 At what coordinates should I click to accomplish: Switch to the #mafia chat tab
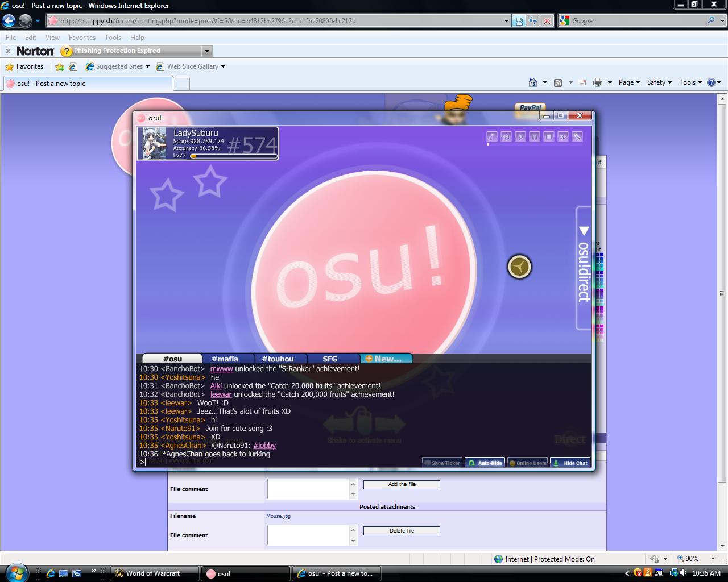coord(225,359)
